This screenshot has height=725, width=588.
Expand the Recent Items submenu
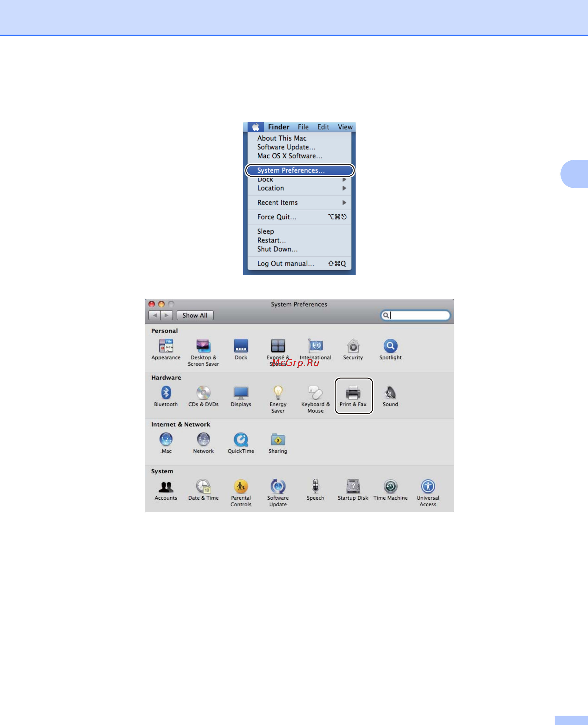click(300, 203)
